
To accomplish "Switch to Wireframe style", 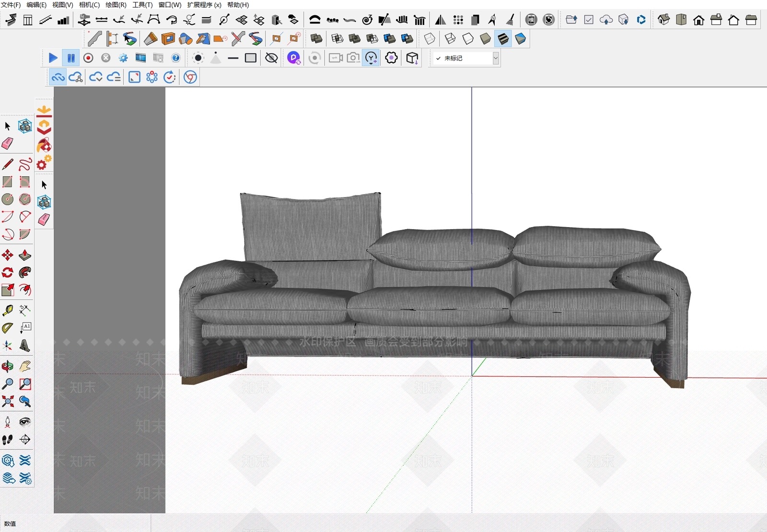I will [450, 38].
